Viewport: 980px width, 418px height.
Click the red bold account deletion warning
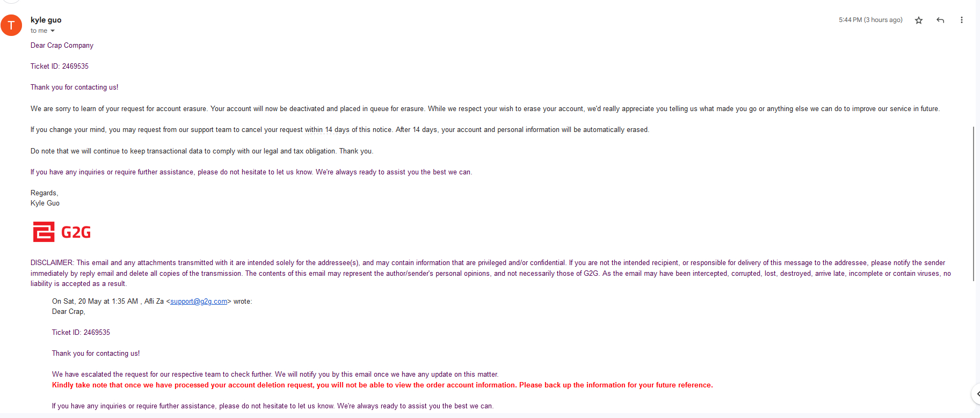point(382,385)
